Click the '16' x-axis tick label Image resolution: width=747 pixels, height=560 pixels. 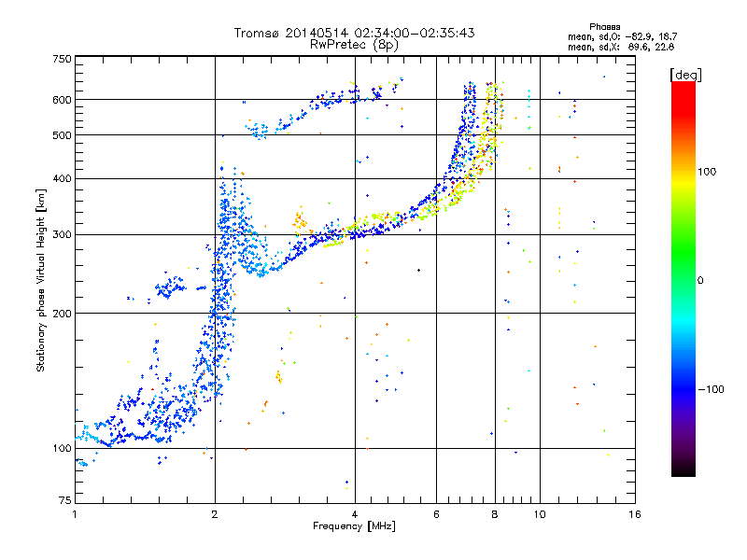pos(635,514)
